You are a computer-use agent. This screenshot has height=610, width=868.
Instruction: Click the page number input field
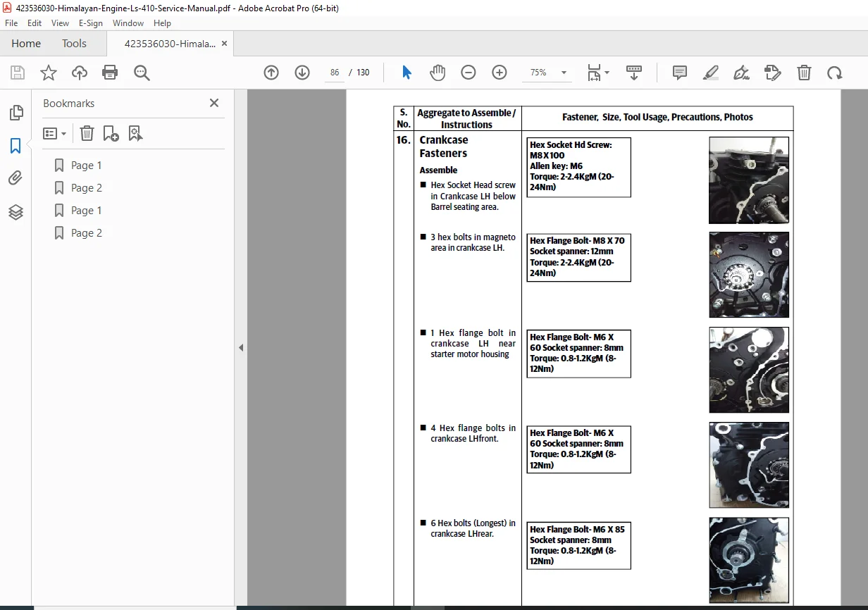[x=335, y=73]
